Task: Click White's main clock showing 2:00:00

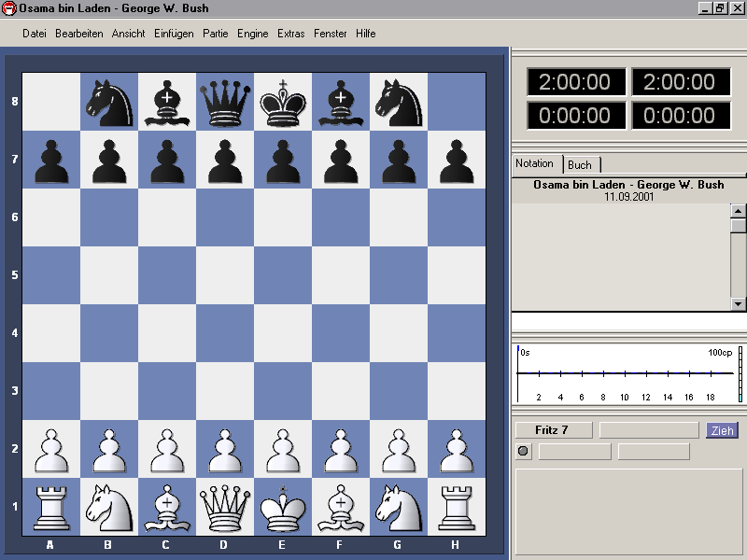Action: (x=576, y=82)
